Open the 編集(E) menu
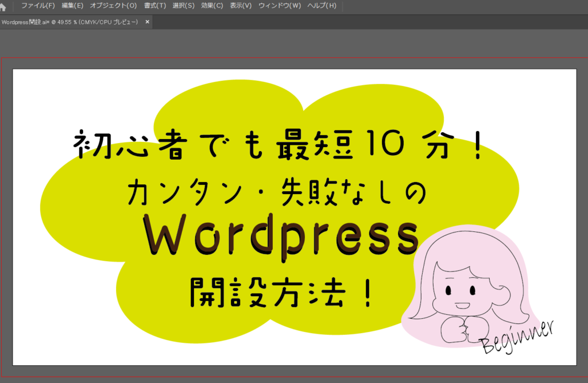Viewport: 588px width, 383px height. (x=72, y=6)
